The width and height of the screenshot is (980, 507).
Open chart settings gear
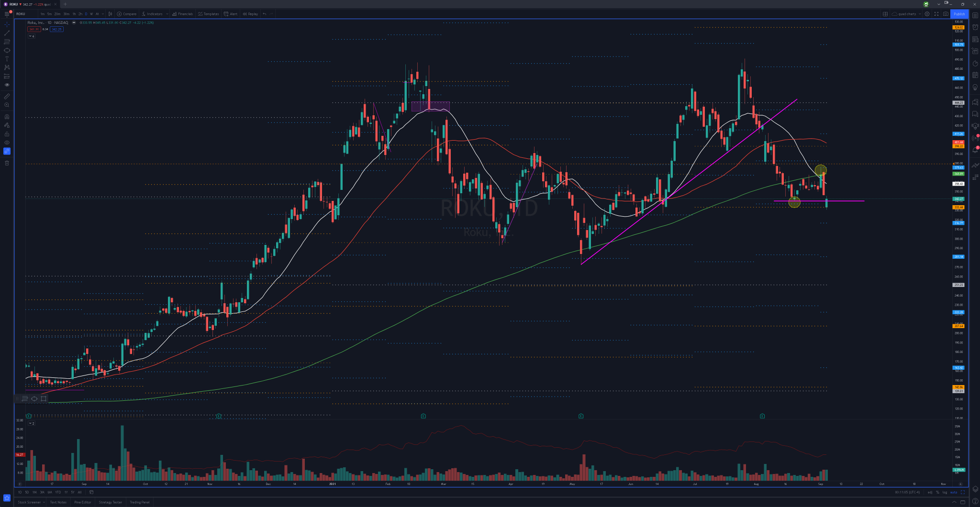pyautogui.click(x=927, y=14)
